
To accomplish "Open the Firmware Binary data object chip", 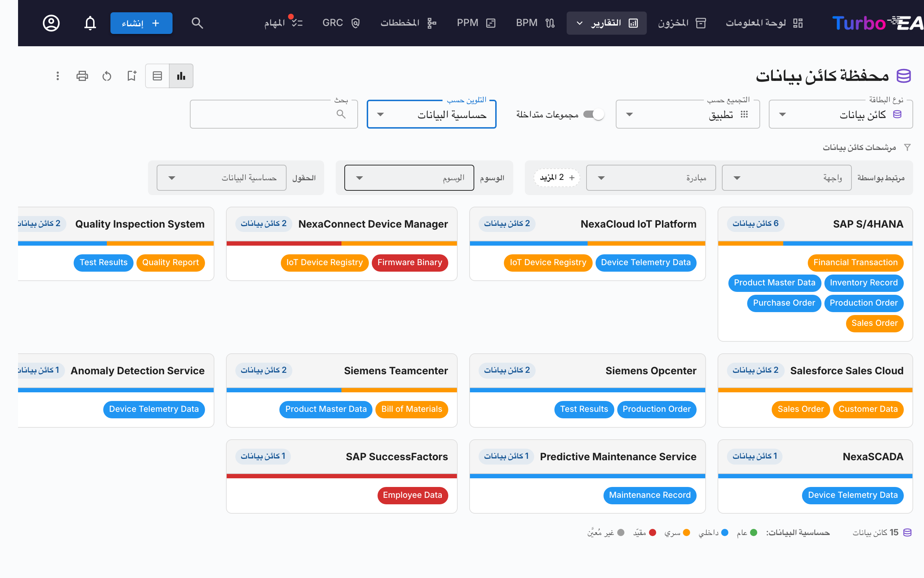I will 410,263.
